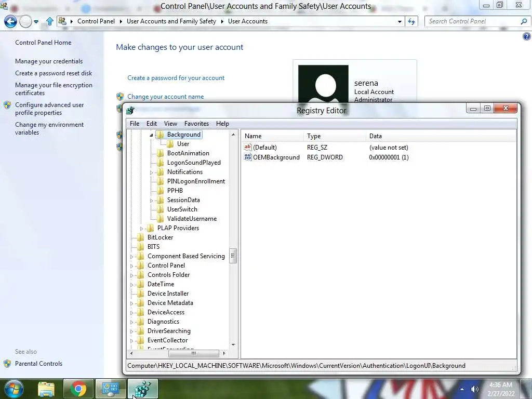Open the View menu in Registry Editor
Viewport: 532px width, 399px height.
pos(170,124)
